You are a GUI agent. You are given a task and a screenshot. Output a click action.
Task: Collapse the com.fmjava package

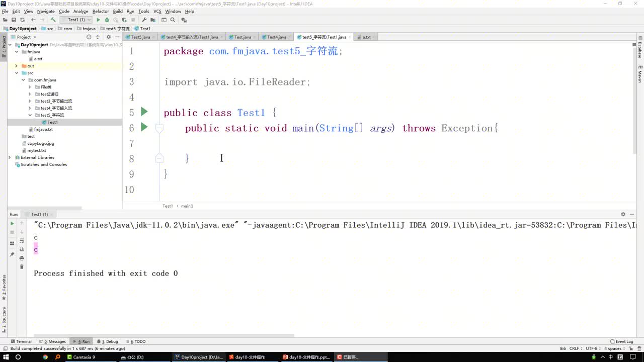pos(23,80)
